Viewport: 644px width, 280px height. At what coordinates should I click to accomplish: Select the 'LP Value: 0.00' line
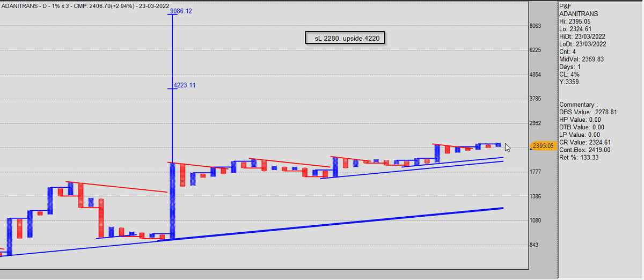click(x=579, y=135)
